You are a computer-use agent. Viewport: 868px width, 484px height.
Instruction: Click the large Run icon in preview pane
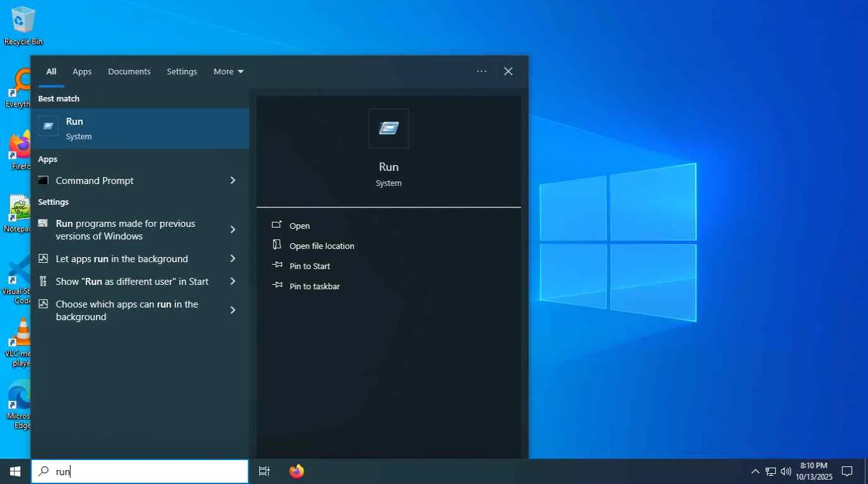coord(389,129)
